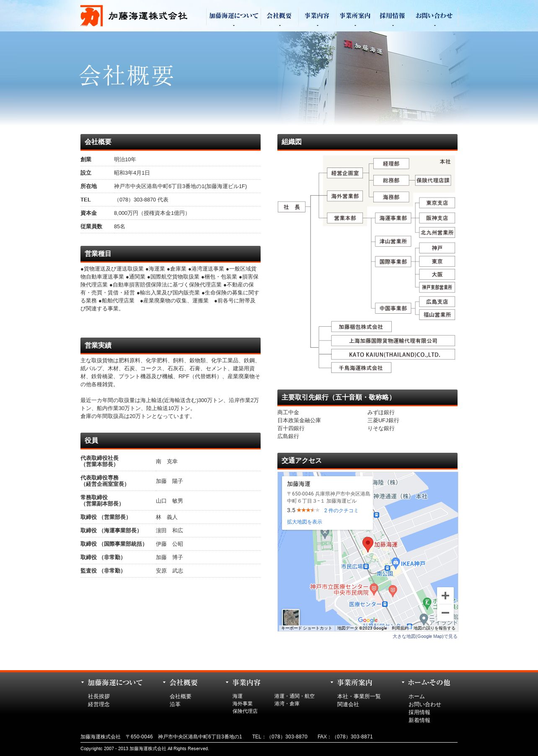The image size is (538, 756).
Task: Click the 保険代理店課 box in org chart
Action: click(433, 181)
